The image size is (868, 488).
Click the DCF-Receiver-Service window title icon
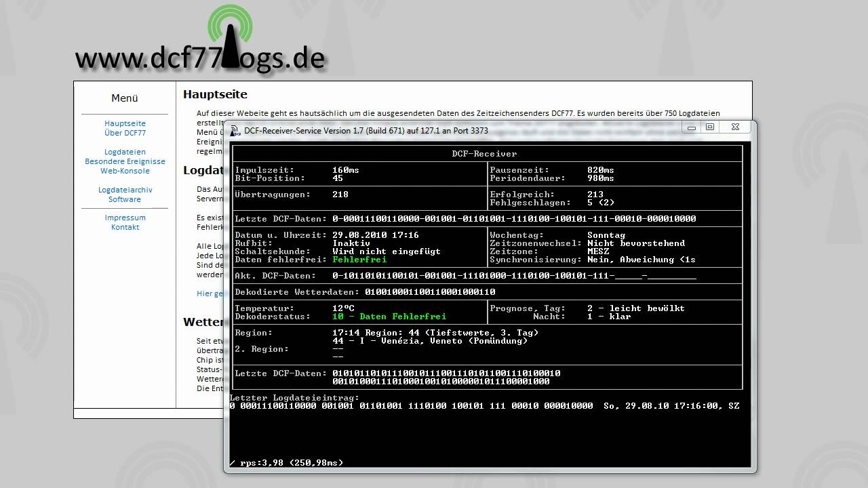point(235,130)
